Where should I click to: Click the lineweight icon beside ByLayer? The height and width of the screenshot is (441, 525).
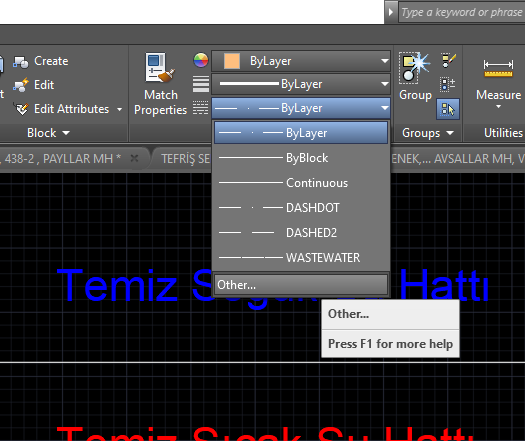pos(201,84)
